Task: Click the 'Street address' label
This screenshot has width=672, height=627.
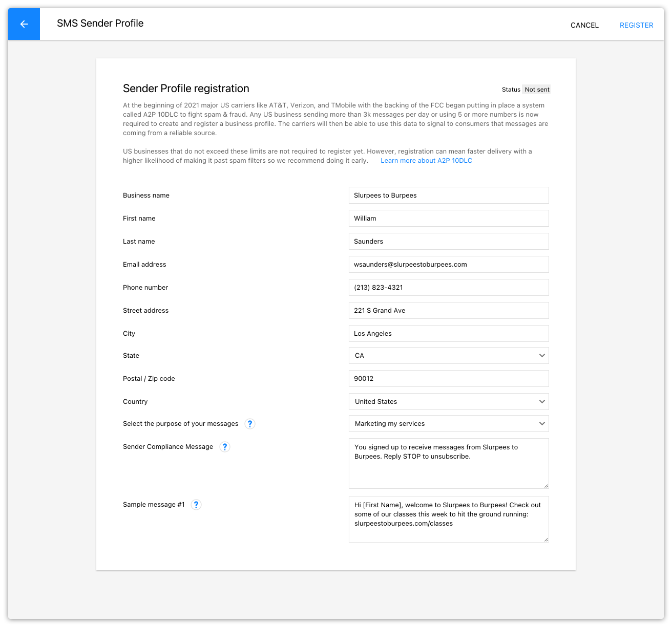Action: 145,311
